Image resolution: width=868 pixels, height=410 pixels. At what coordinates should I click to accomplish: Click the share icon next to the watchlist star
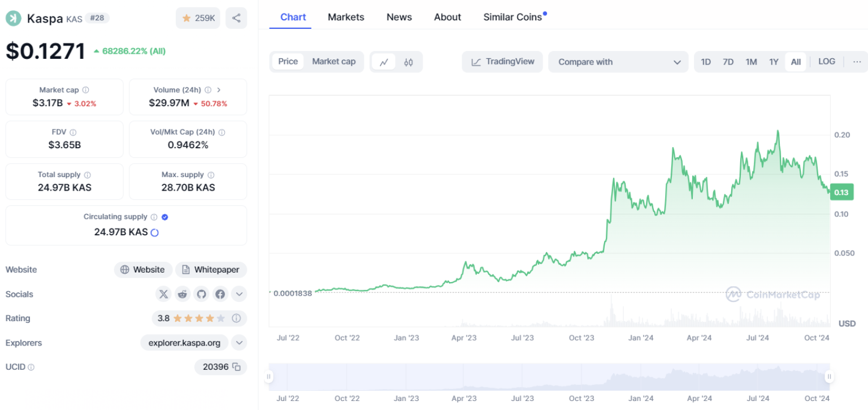236,18
